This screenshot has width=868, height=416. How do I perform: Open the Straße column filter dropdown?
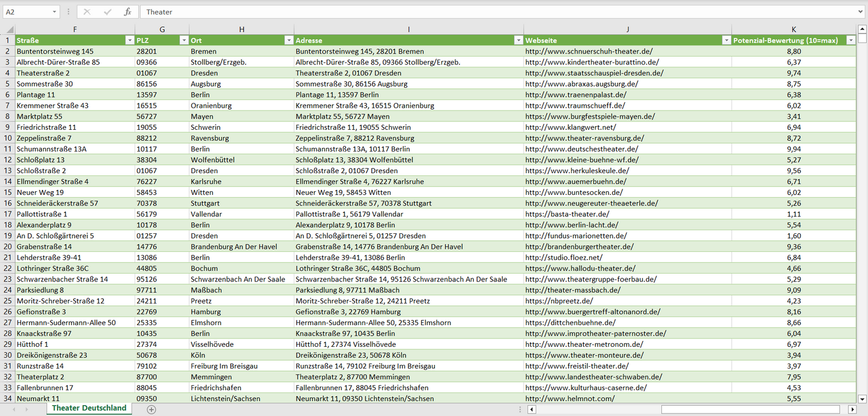click(x=129, y=40)
